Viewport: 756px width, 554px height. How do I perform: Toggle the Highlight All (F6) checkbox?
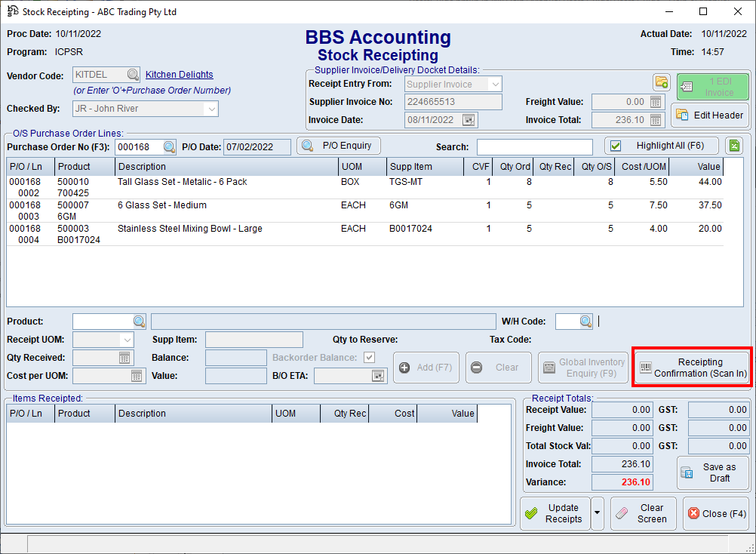[616, 146]
